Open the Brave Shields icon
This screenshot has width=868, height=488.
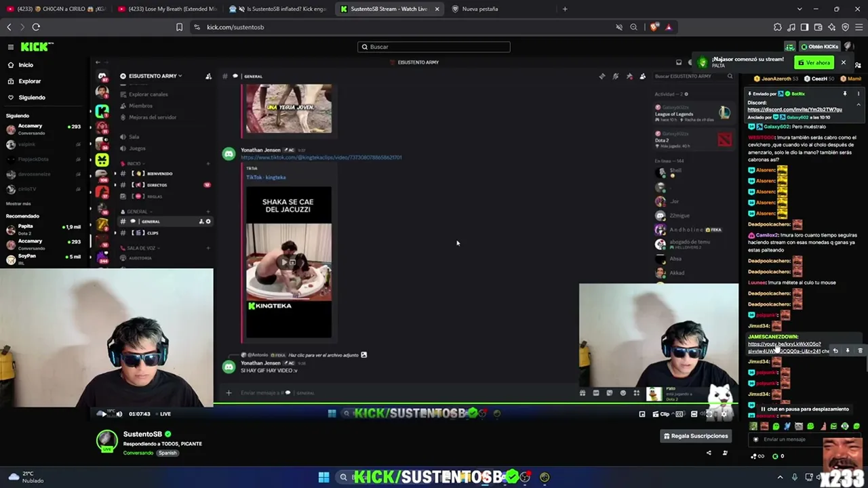click(x=654, y=27)
